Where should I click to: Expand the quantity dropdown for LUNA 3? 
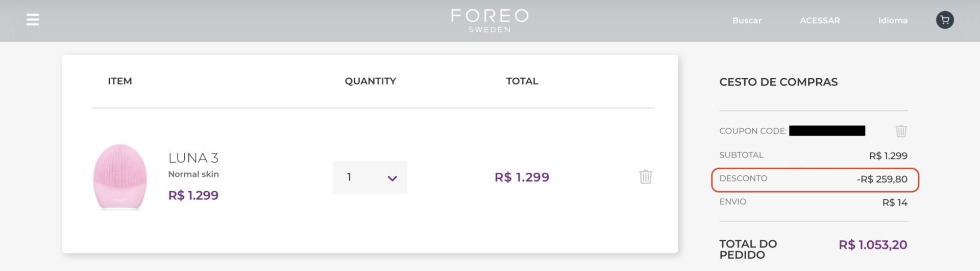click(370, 177)
